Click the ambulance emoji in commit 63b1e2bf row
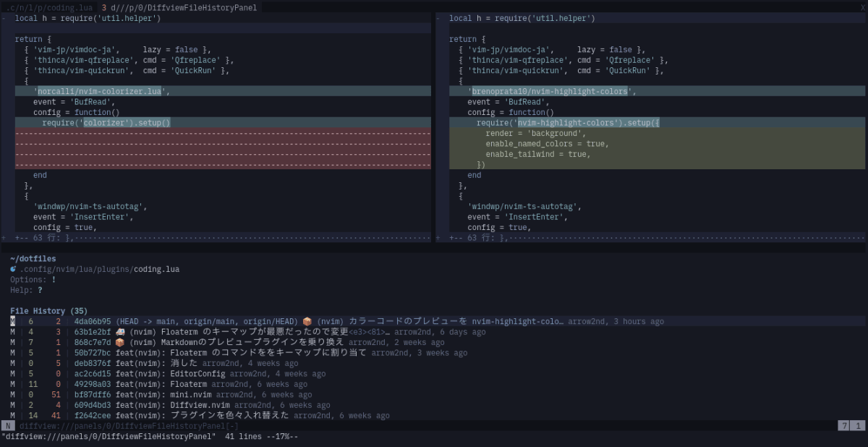The width and height of the screenshot is (868, 447). pyautogui.click(x=120, y=332)
